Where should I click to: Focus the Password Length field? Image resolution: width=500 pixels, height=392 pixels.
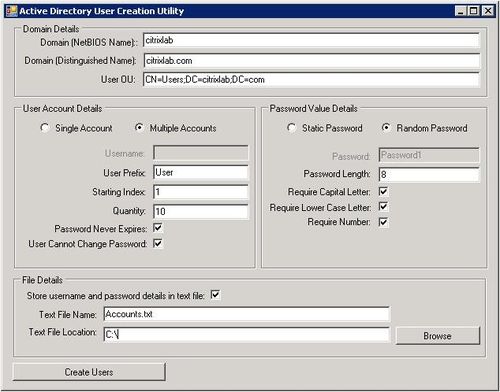[x=429, y=174]
